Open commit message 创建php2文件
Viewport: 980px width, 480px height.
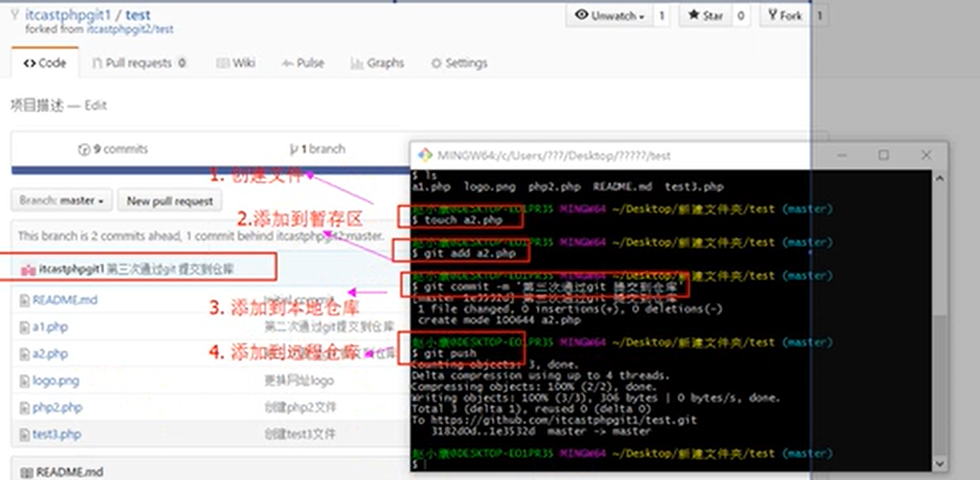[301, 408]
